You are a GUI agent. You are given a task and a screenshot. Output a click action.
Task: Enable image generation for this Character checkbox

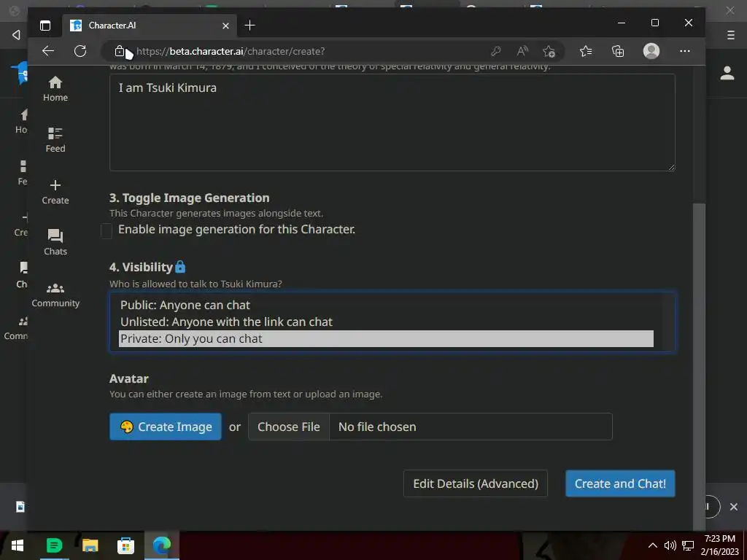point(107,231)
